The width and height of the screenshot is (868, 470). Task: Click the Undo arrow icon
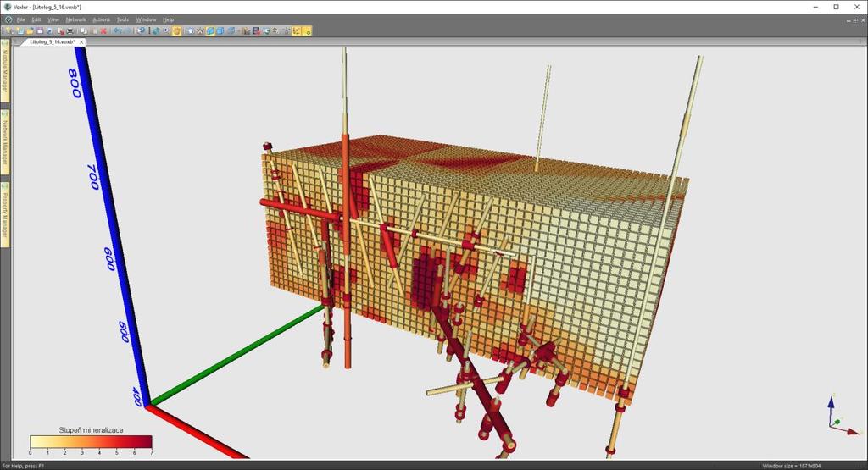tap(118, 31)
